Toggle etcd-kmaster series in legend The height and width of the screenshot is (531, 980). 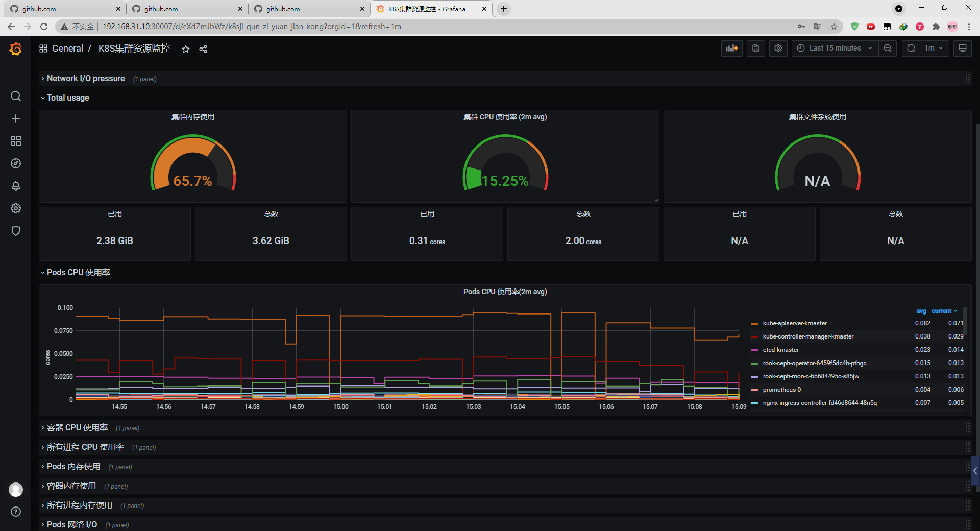(x=780, y=350)
